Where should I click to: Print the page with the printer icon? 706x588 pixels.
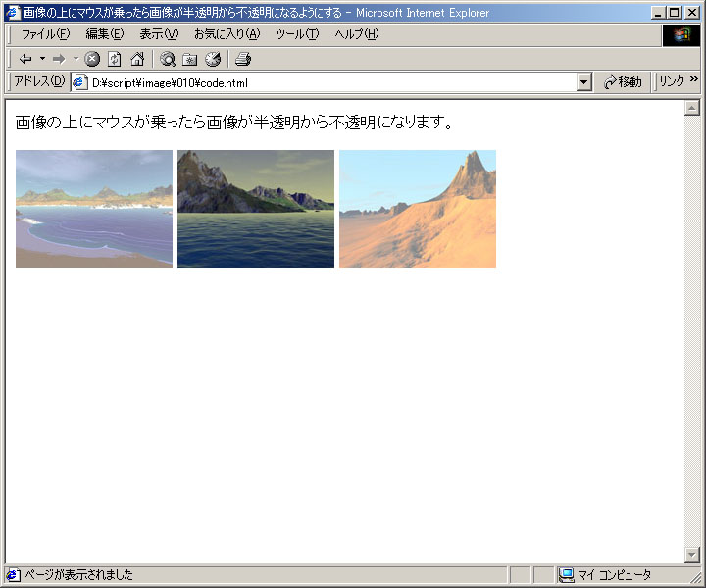[x=243, y=59]
